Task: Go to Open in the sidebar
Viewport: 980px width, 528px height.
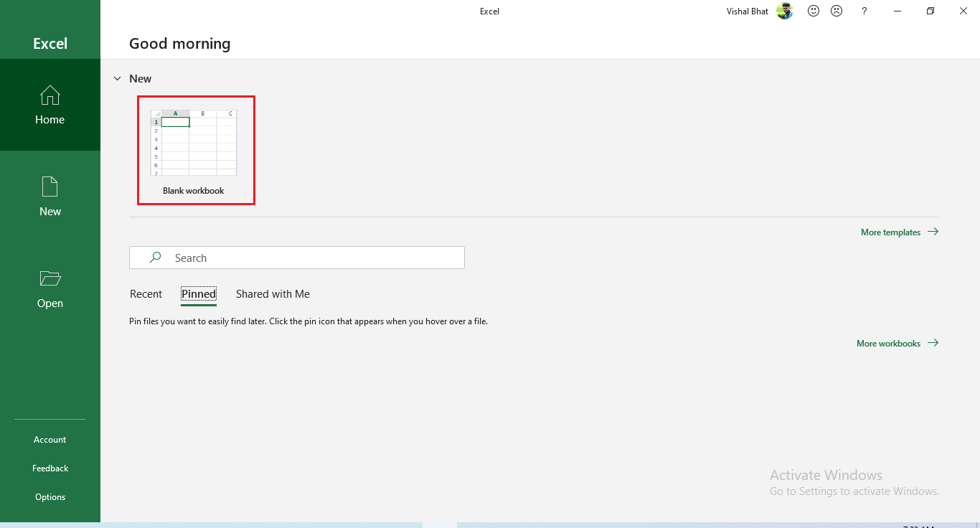Action: point(50,288)
